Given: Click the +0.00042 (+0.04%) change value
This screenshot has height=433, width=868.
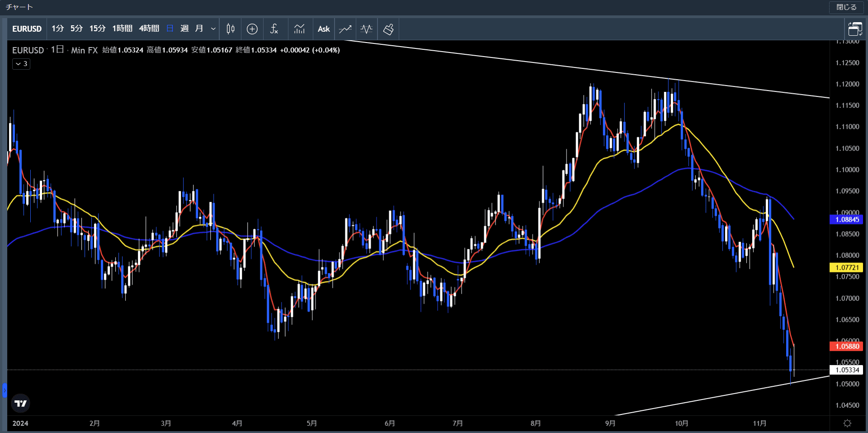Looking at the screenshot, I should pos(310,50).
